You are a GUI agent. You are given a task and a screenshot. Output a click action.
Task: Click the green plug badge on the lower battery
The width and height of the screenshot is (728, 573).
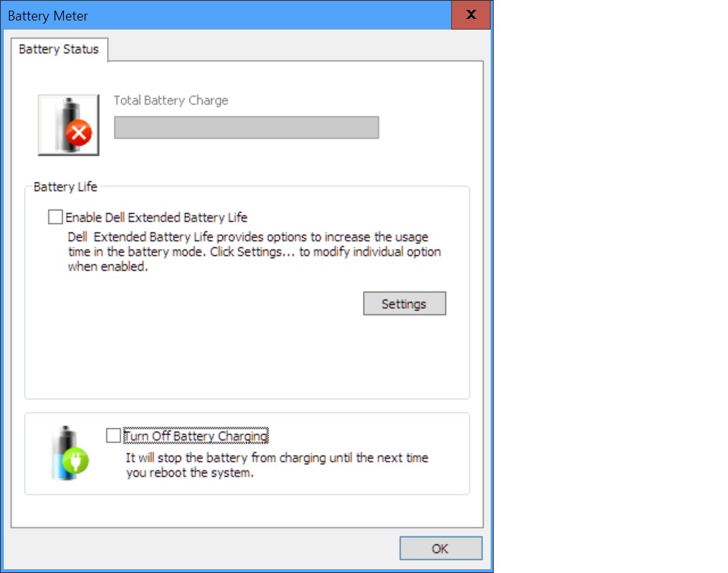pyautogui.click(x=75, y=461)
